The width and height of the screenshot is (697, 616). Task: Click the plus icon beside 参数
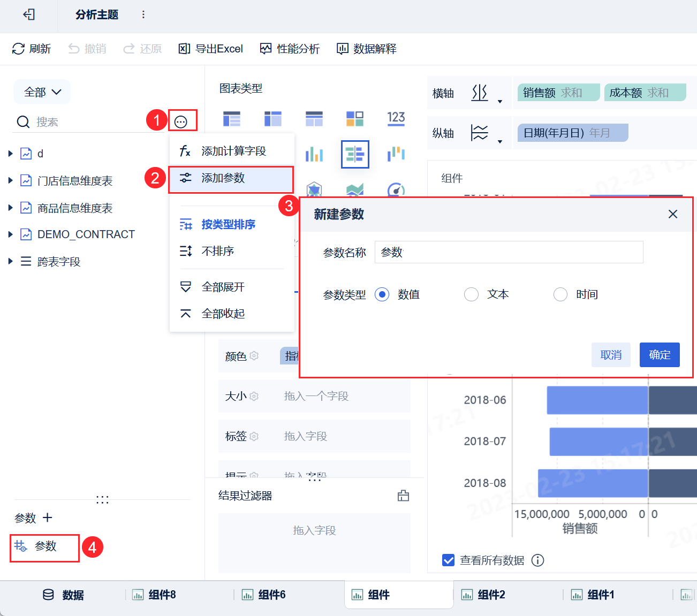48,518
